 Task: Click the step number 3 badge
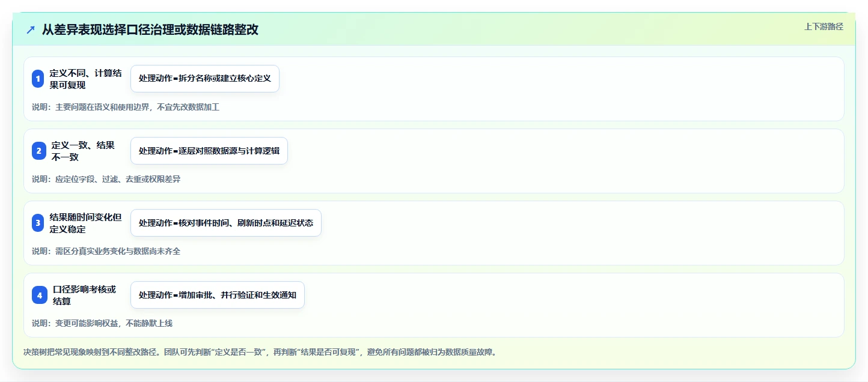(38, 223)
